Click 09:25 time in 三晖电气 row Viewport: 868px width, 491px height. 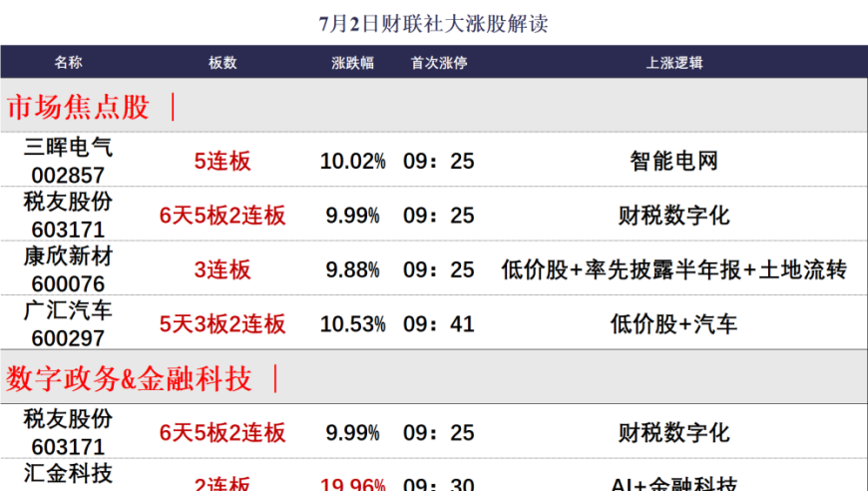pos(439,161)
